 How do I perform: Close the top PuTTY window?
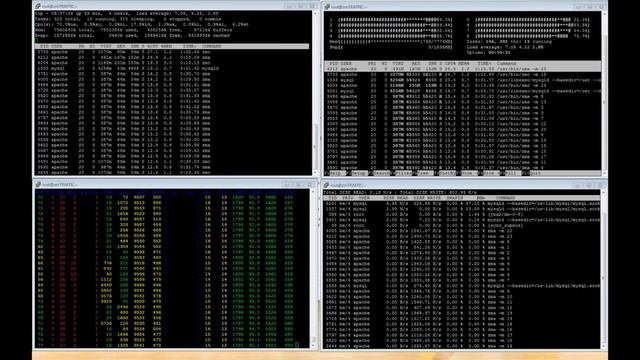pyautogui.click(x=312, y=7)
